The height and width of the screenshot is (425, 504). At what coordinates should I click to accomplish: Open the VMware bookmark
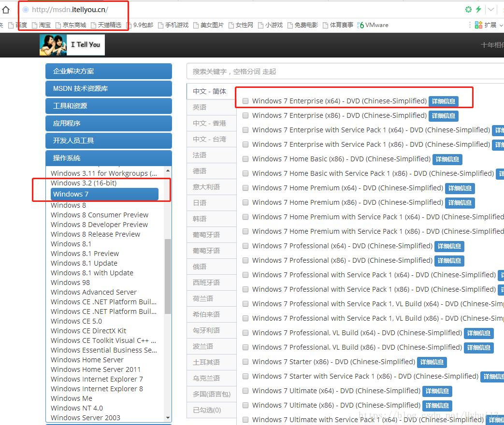(x=373, y=25)
